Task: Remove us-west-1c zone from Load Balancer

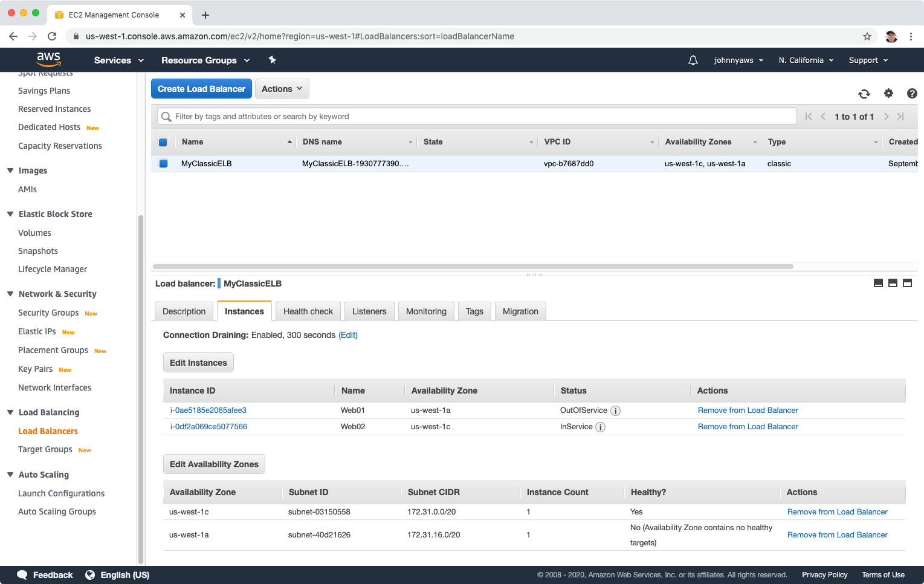Action: (x=838, y=512)
